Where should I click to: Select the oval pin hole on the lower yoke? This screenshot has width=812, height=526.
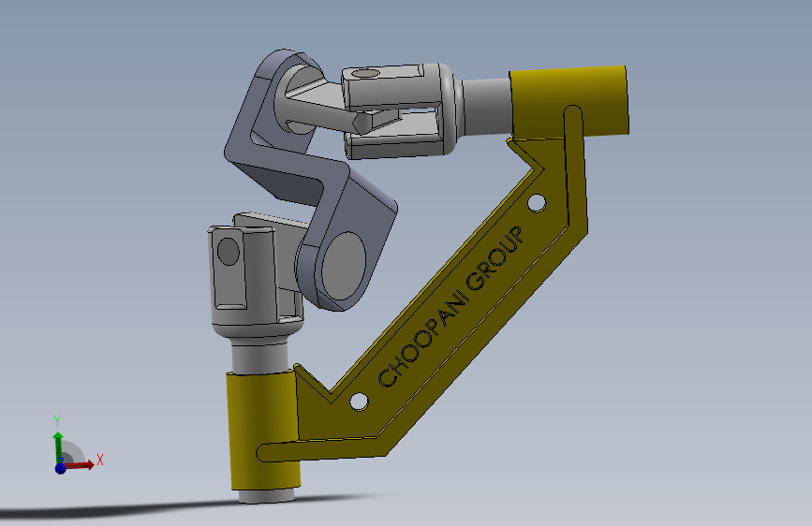point(229,252)
